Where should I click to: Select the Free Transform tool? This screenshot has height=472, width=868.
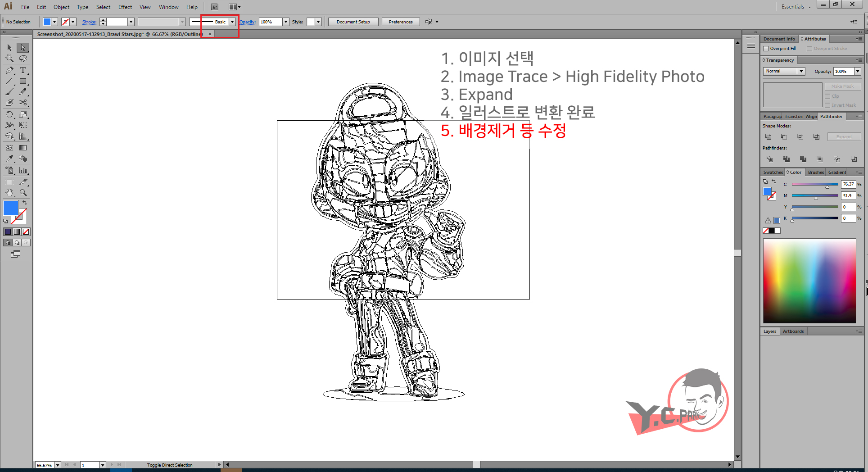pos(23,125)
